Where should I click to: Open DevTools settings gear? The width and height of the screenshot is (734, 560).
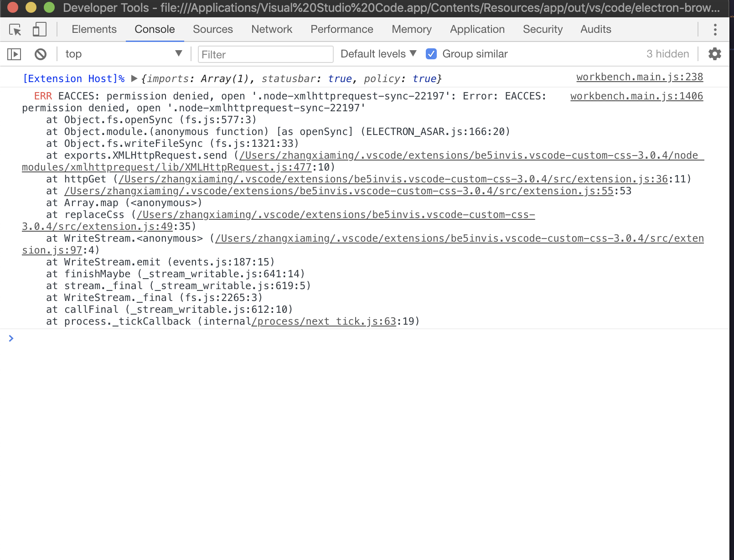tap(714, 54)
